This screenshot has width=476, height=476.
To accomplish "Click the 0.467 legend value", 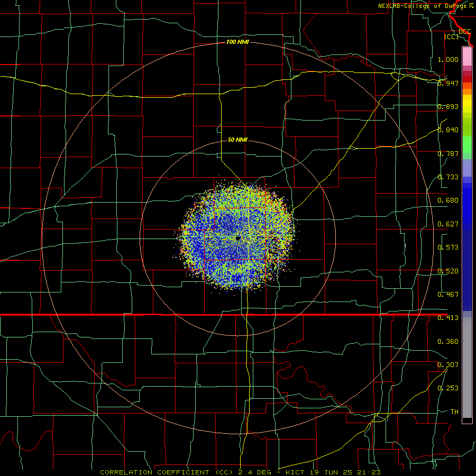I will (448, 295).
